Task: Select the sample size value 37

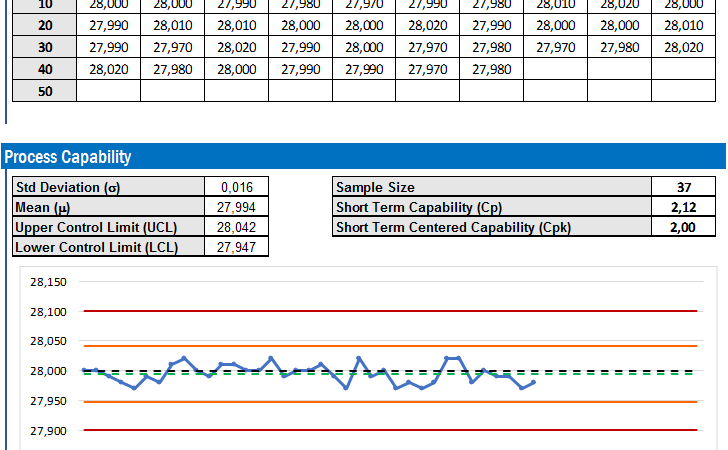Action: (683, 187)
